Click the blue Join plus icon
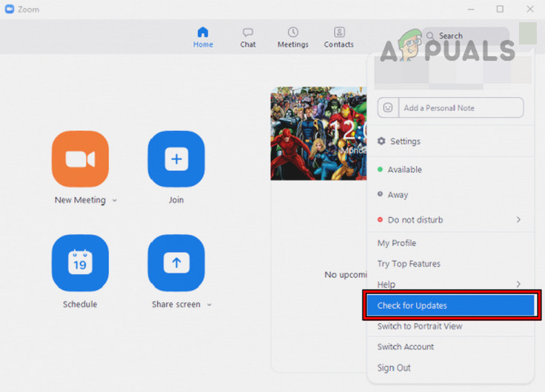 click(x=176, y=159)
